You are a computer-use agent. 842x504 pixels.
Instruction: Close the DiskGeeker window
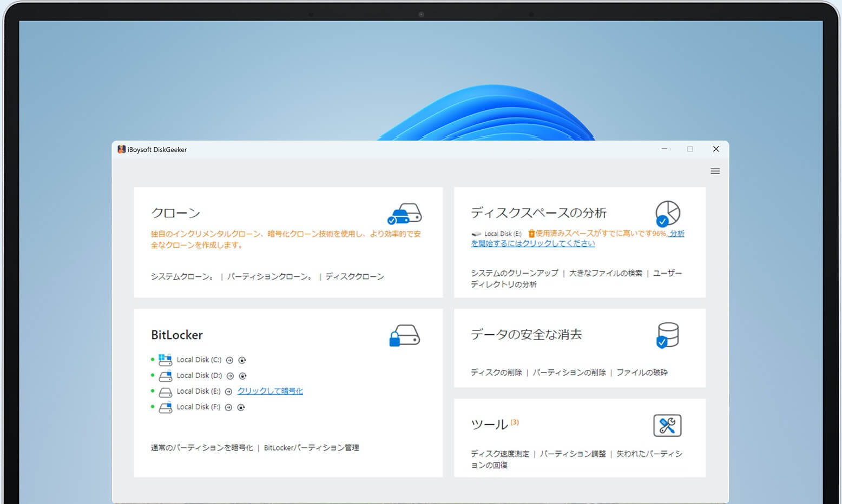tap(716, 149)
